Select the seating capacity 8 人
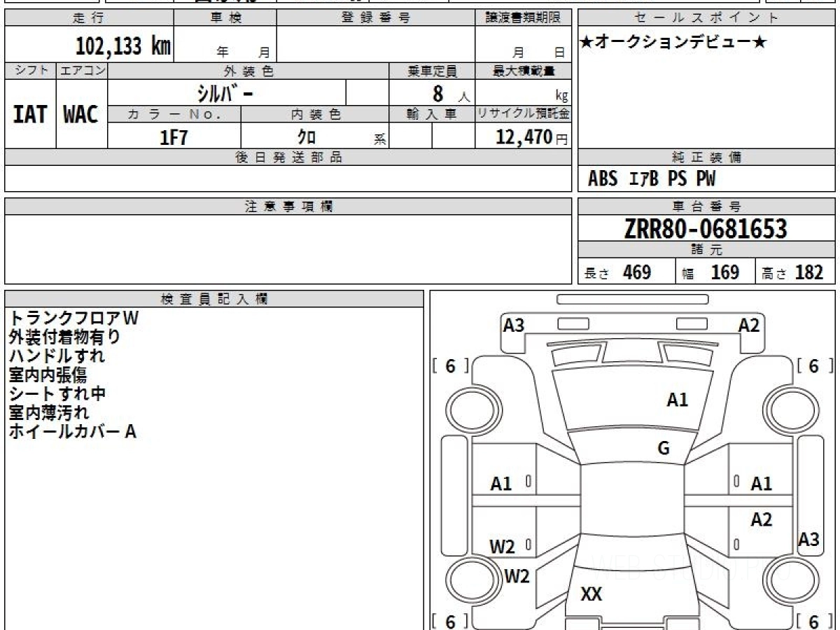 451,94
